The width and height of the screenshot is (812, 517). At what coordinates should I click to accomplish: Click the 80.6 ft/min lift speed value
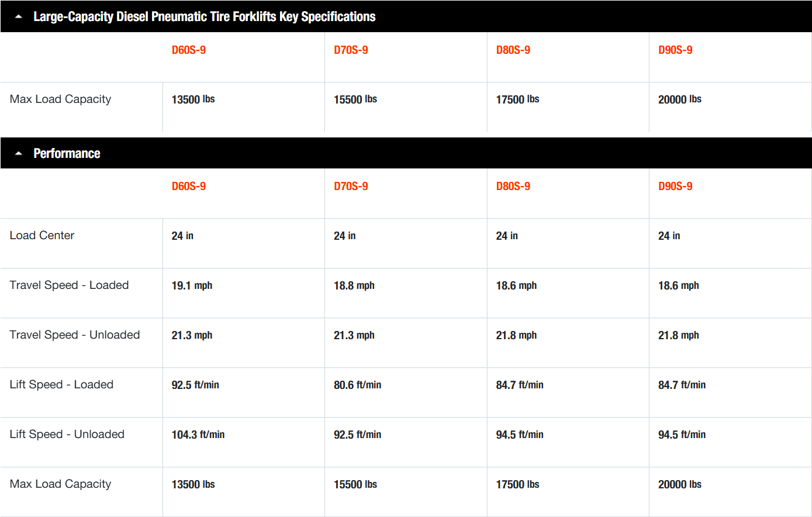(357, 385)
